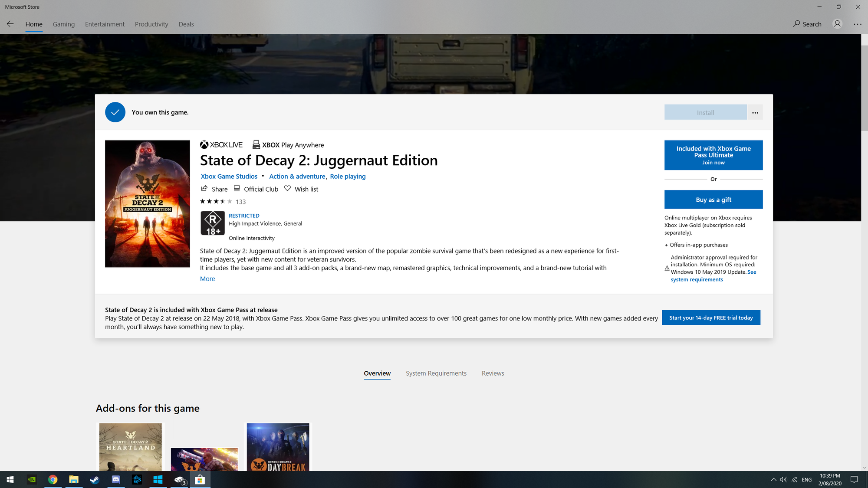The width and height of the screenshot is (868, 488).
Task: Click Buy as a gift
Action: (713, 200)
